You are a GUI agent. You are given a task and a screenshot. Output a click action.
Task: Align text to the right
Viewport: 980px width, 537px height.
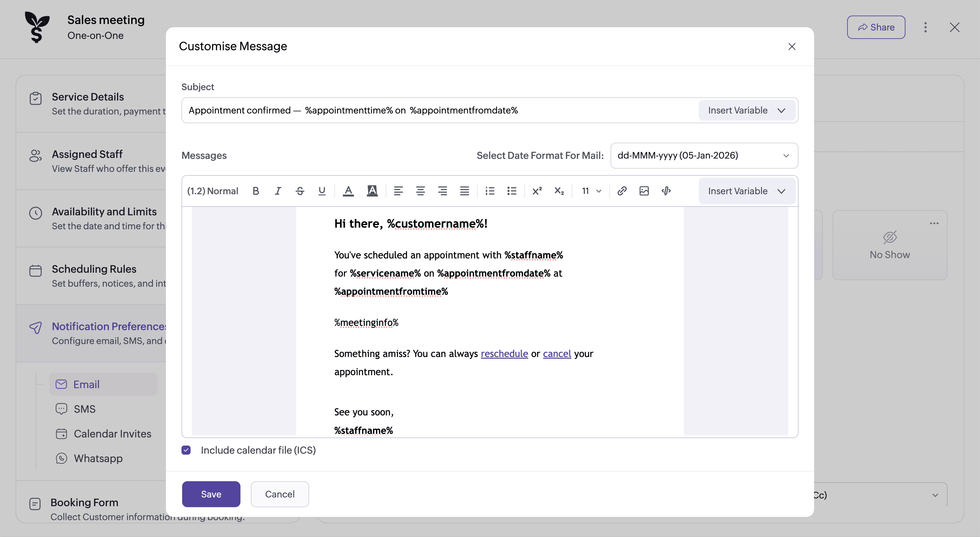coord(442,191)
